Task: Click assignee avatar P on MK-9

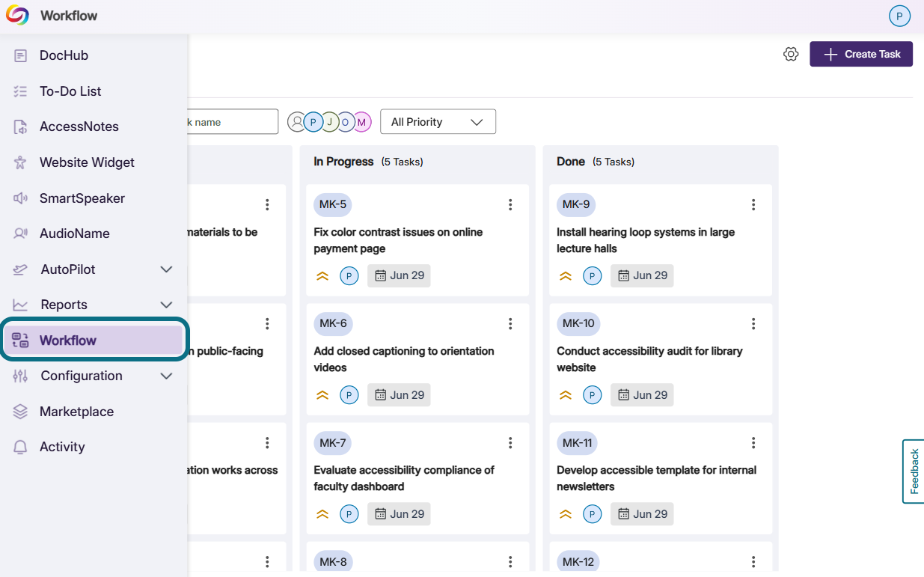Action: click(593, 275)
